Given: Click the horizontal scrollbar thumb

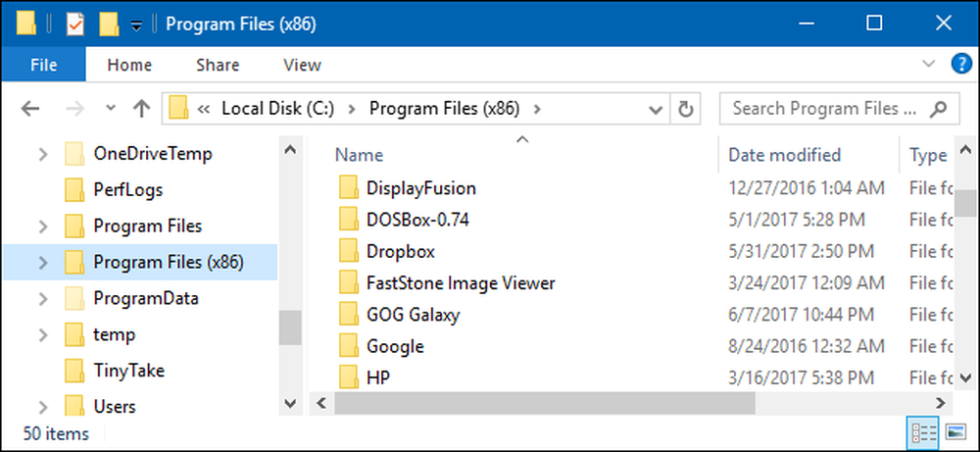Looking at the screenshot, I should tap(544, 403).
